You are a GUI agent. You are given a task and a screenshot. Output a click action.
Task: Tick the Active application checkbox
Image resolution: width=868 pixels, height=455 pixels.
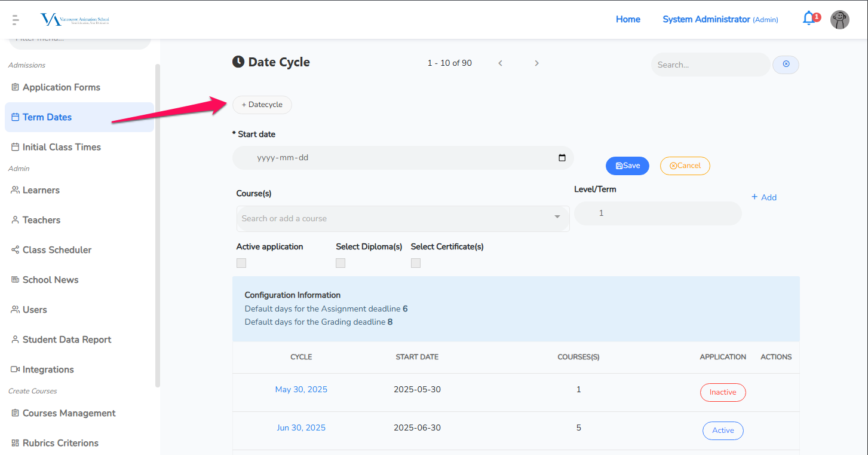click(x=241, y=263)
